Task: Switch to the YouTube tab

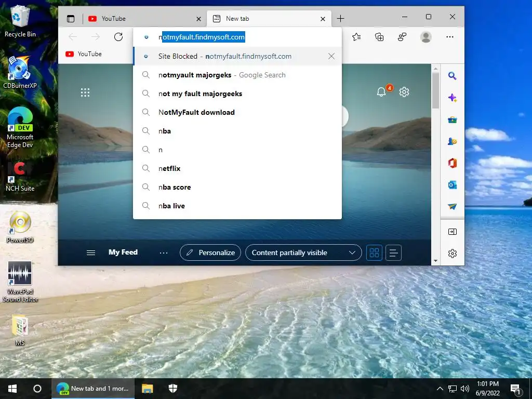Action: click(x=144, y=19)
